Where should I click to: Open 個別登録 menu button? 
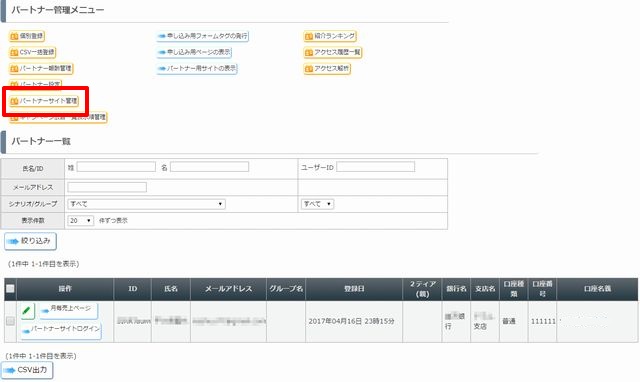pos(27,36)
